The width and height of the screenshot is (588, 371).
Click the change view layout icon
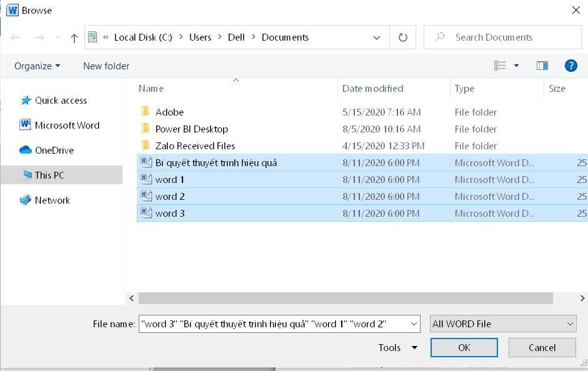pyautogui.click(x=500, y=66)
